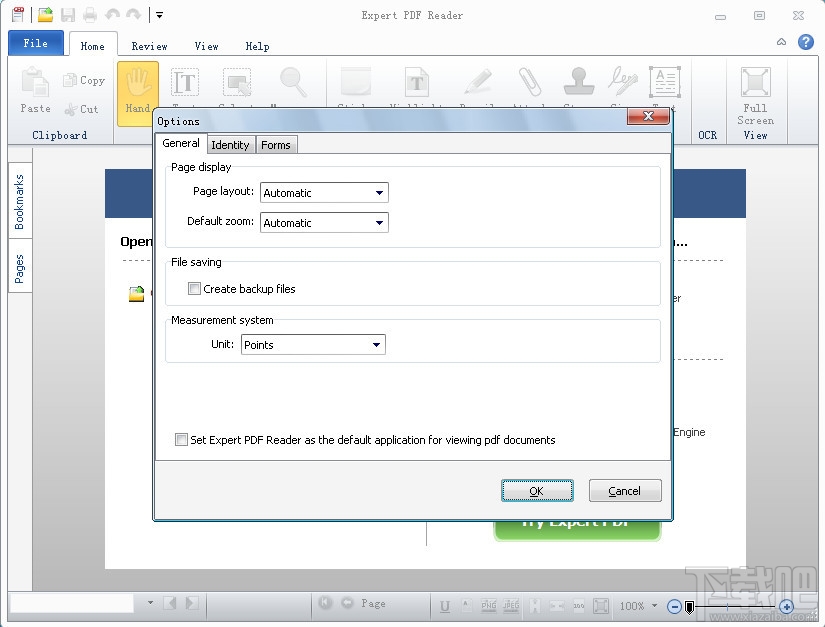Dismiss the Options dialog with Cancel
Viewport: 825px width, 627px height.
click(x=625, y=491)
